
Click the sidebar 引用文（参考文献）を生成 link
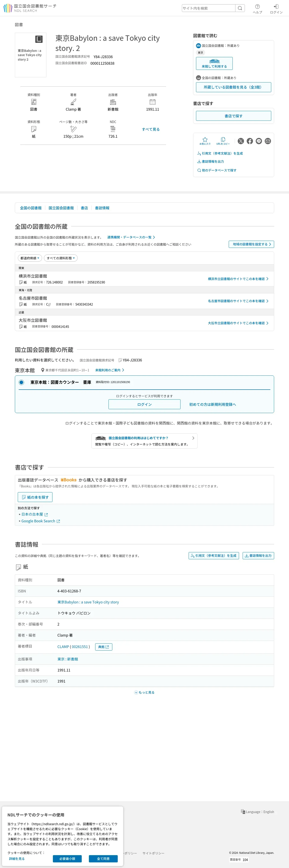click(220, 153)
